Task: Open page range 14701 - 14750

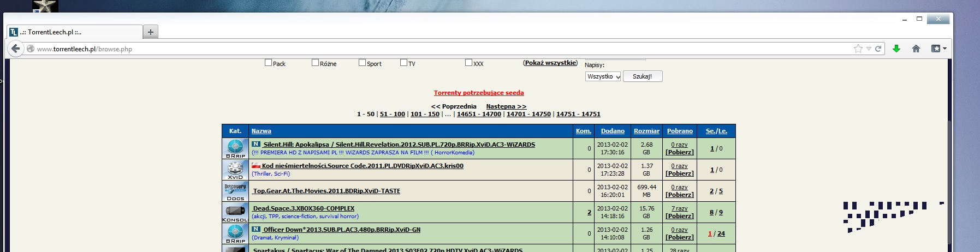Action: point(528,114)
